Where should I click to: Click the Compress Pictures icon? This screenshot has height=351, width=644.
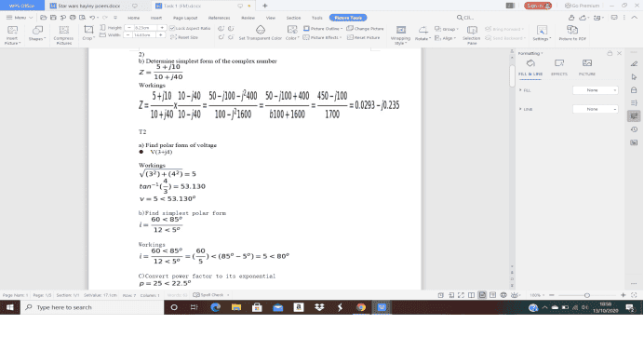[x=63, y=30]
